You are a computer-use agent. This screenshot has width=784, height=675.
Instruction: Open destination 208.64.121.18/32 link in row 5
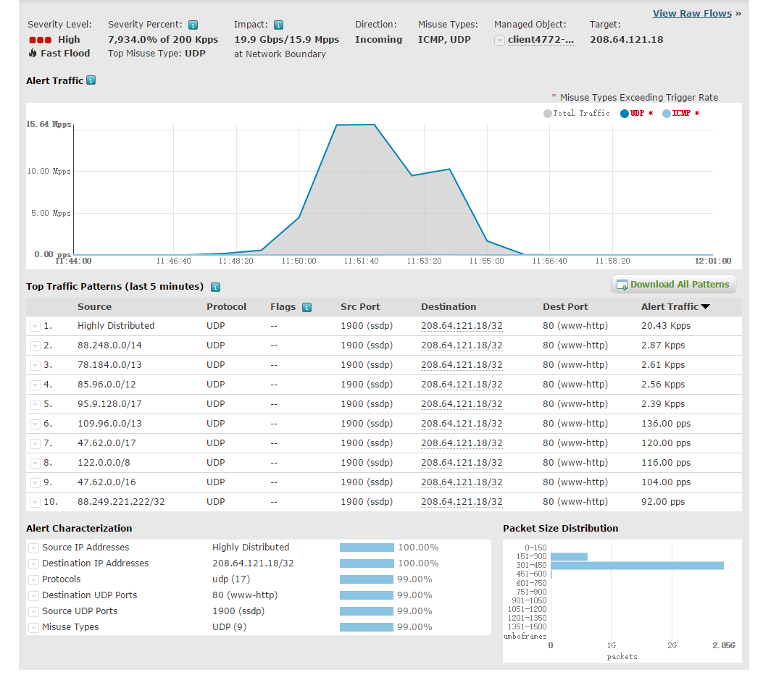coord(462,403)
